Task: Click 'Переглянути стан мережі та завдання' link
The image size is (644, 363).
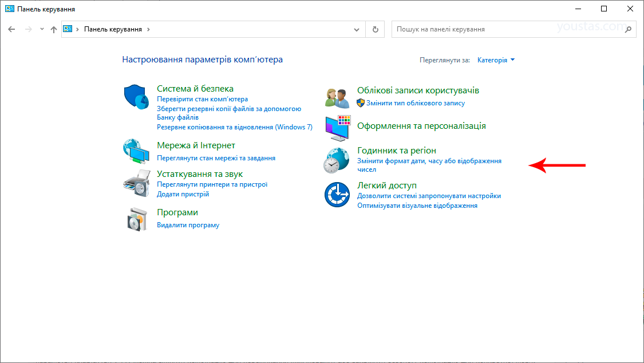Action: (x=216, y=158)
